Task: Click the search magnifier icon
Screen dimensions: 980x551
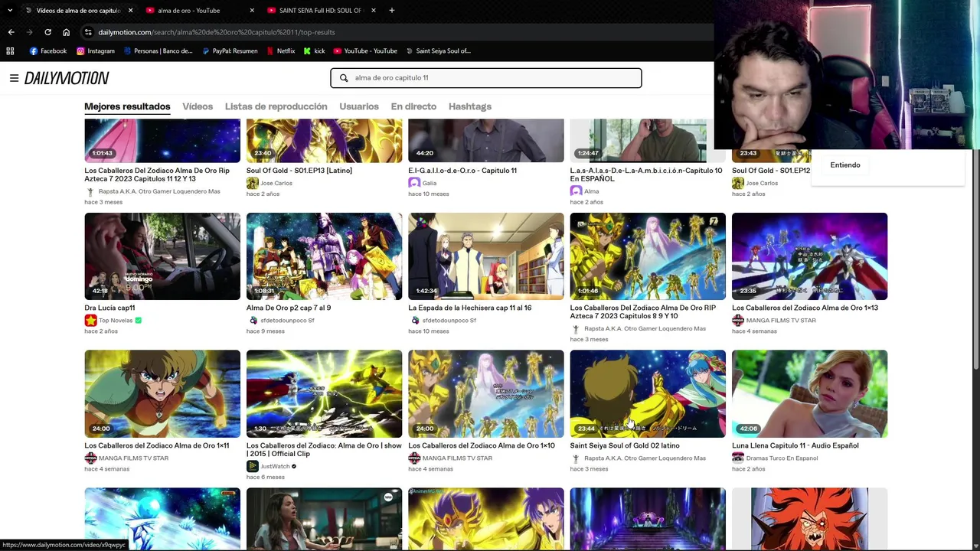Action: tap(344, 78)
